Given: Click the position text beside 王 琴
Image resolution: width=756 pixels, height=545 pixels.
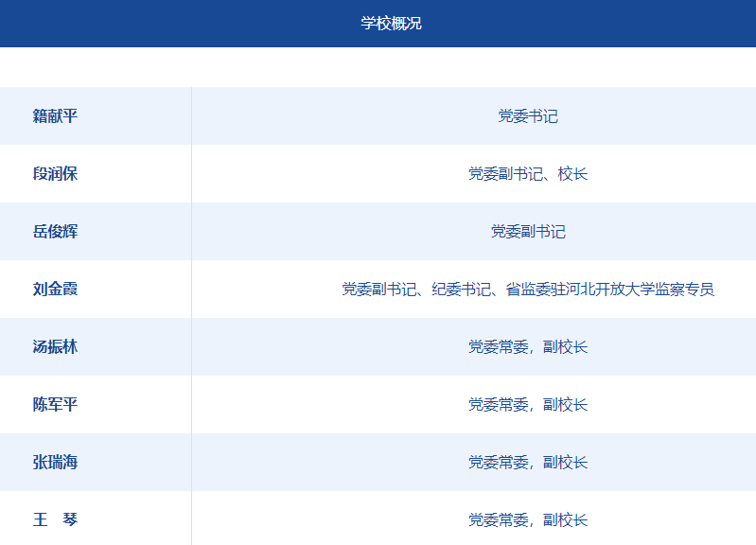Looking at the screenshot, I should [528, 520].
